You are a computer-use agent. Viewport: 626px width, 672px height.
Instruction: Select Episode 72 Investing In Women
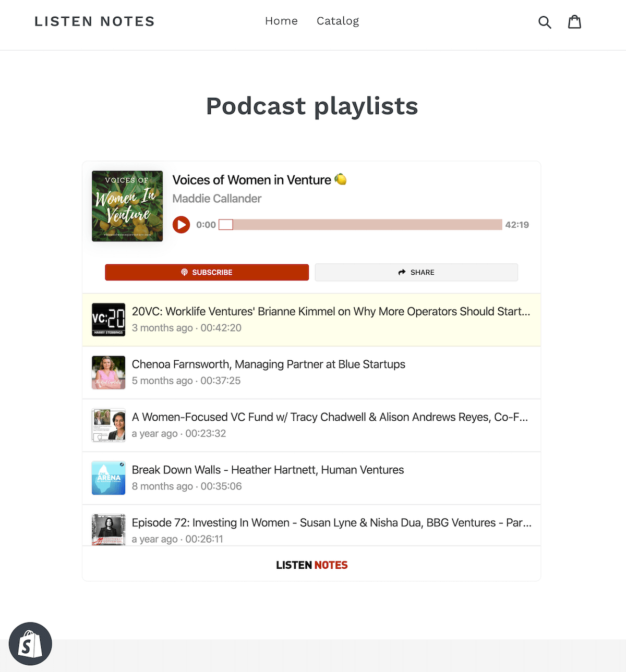point(311,526)
